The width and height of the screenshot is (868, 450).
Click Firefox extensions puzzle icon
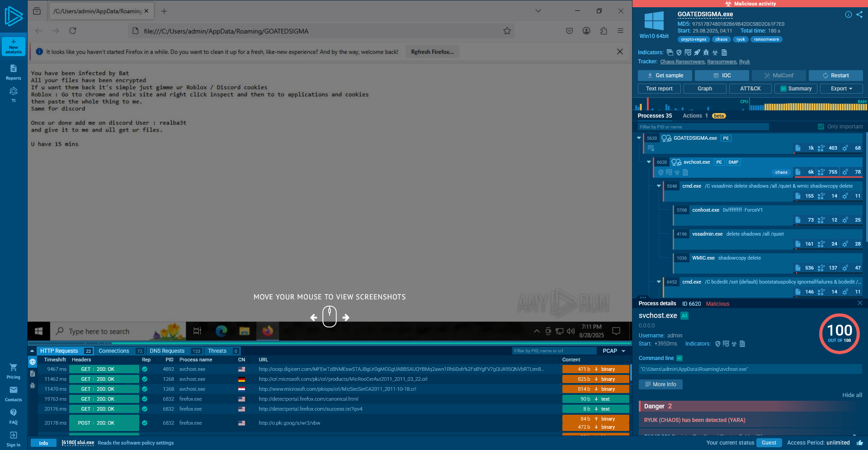pyautogui.click(x=604, y=31)
